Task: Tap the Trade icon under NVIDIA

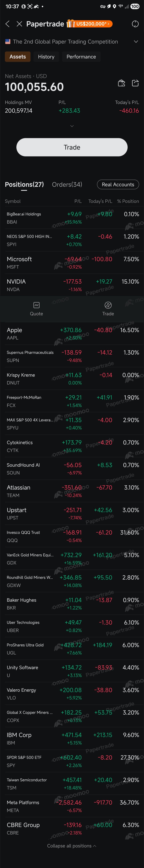Action: (x=108, y=309)
